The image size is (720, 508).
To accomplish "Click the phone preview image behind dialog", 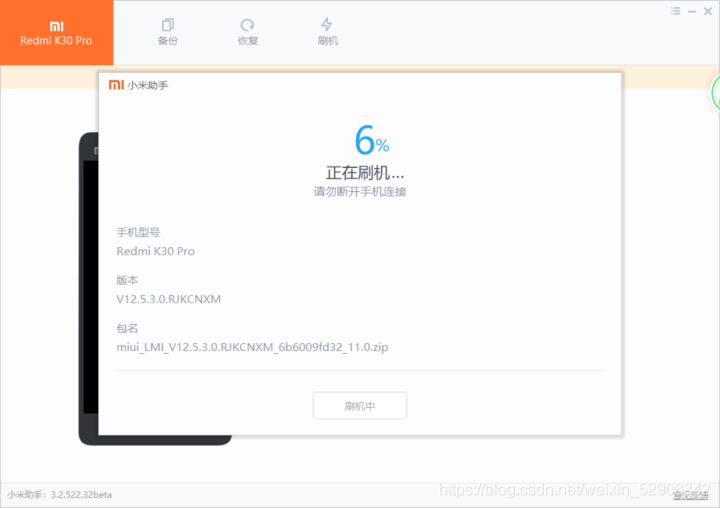I will [88, 288].
